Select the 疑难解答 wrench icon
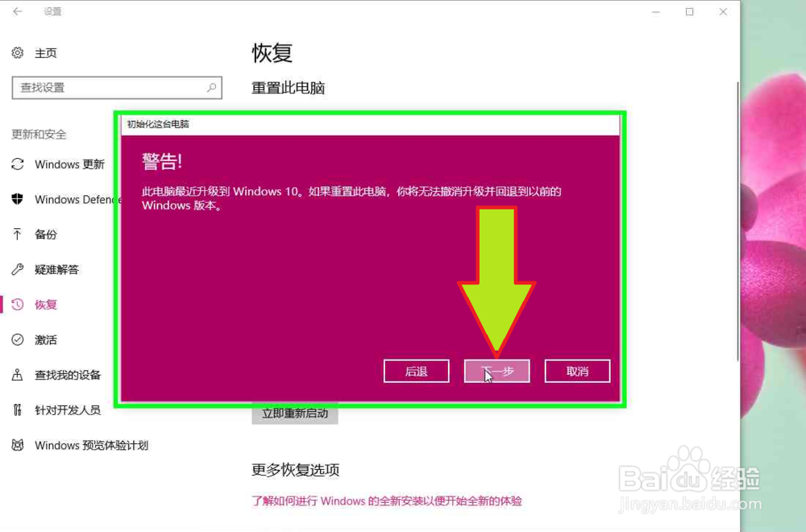The image size is (806, 532). (x=18, y=269)
